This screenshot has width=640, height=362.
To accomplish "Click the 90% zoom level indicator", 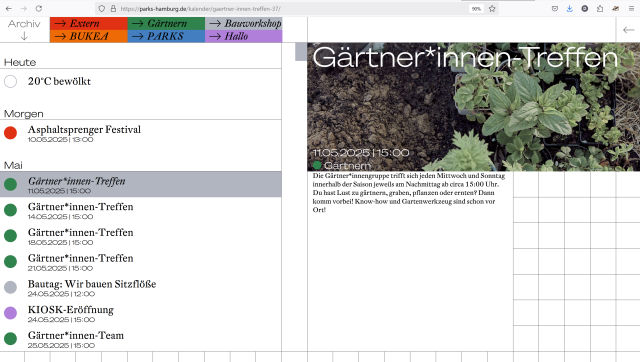I will pyautogui.click(x=476, y=9).
